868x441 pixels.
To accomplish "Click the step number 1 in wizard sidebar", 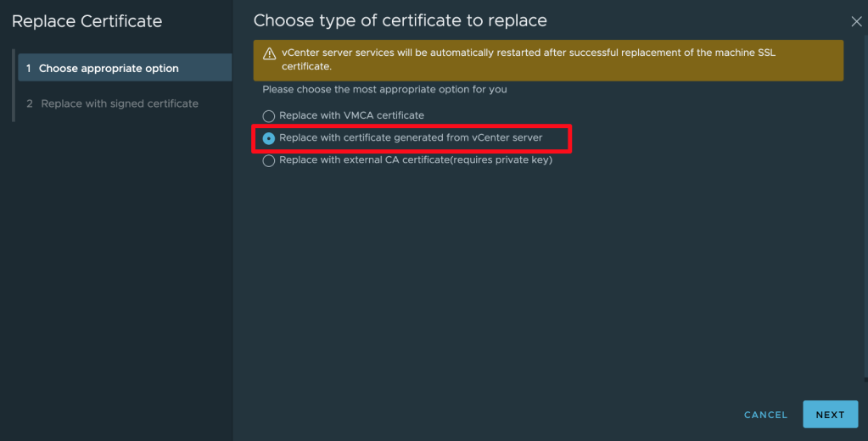I will [29, 69].
